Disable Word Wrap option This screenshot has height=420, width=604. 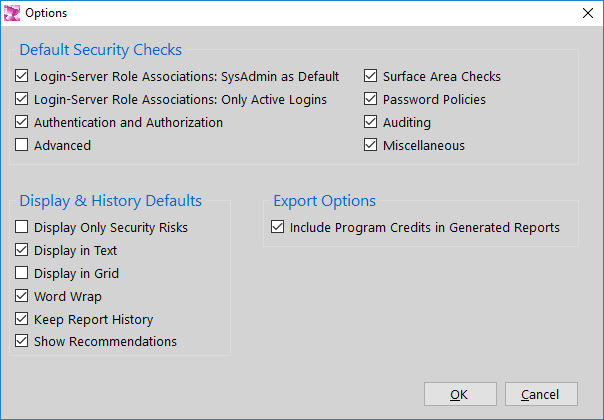[22, 296]
